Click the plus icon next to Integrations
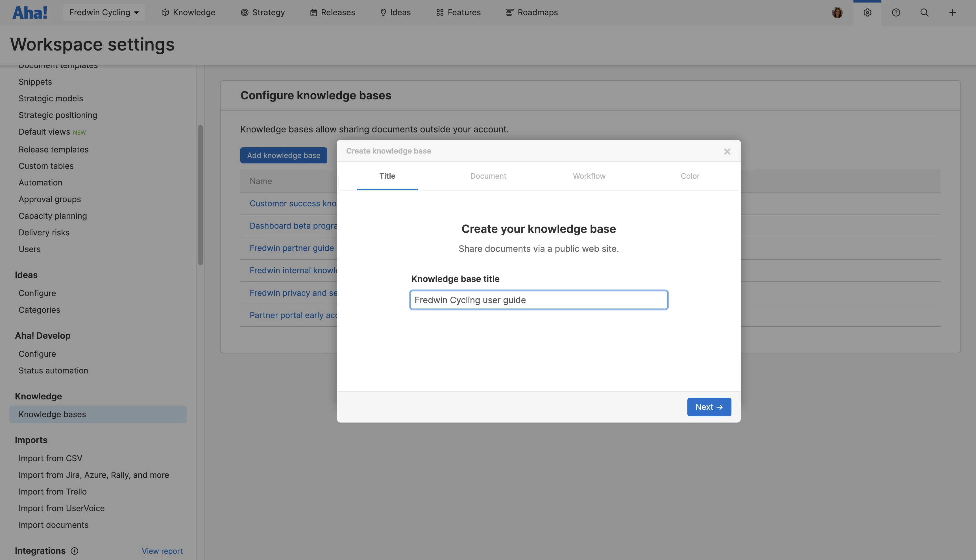976x560 pixels. (75, 551)
